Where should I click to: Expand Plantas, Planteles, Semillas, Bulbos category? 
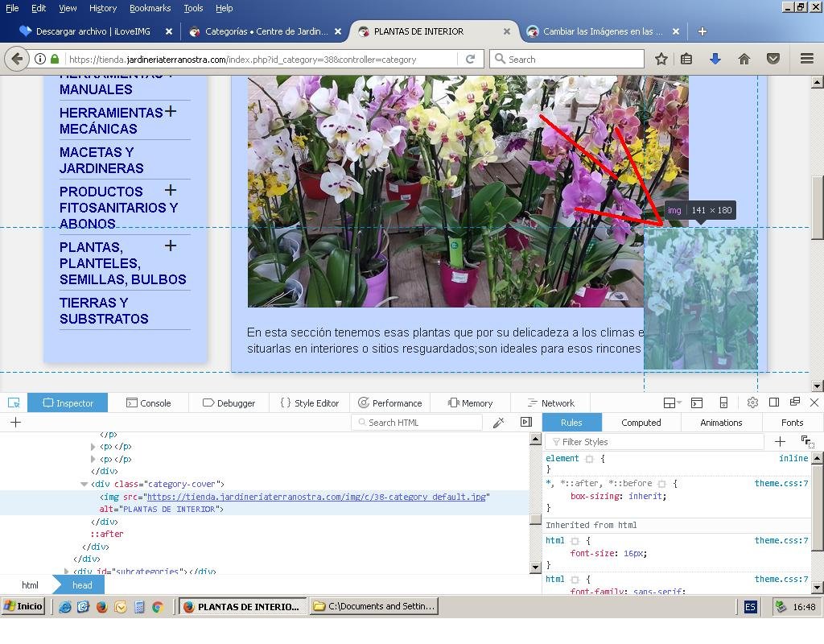(171, 246)
